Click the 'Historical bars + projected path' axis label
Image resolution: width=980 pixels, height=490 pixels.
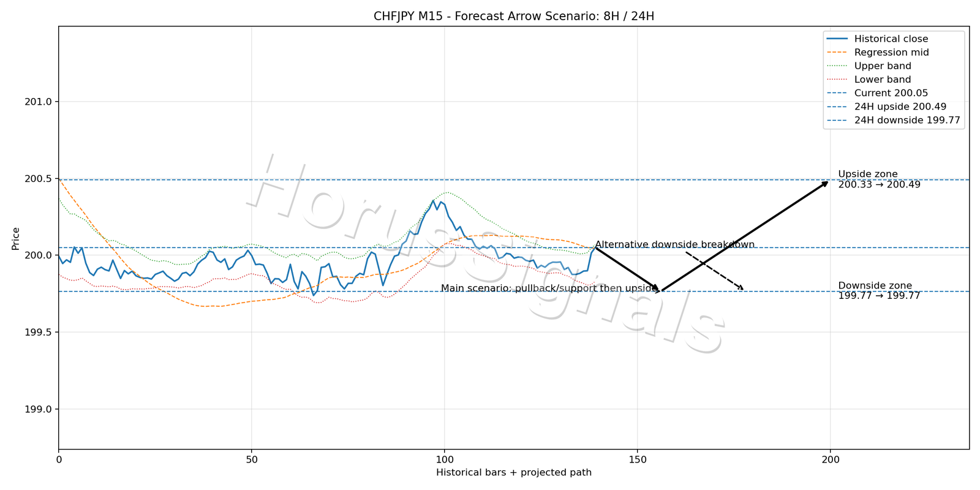pyautogui.click(x=514, y=472)
